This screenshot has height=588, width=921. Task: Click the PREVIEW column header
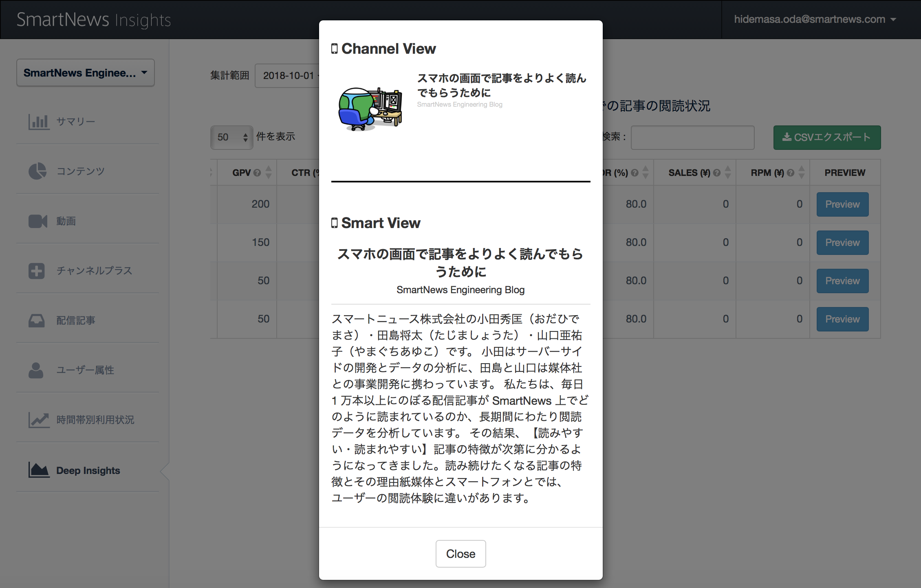pyautogui.click(x=845, y=173)
